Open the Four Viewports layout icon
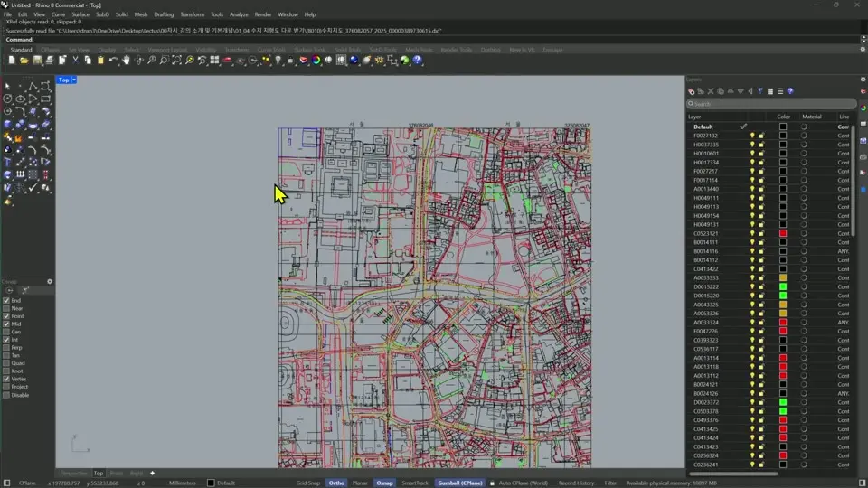 coord(215,61)
